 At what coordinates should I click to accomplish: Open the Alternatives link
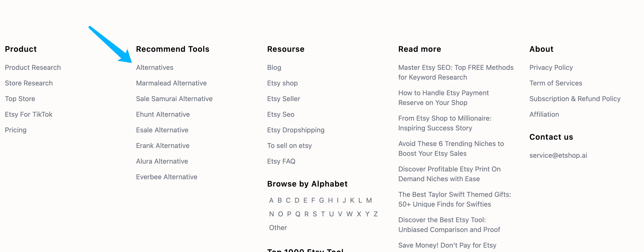click(154, 68)
